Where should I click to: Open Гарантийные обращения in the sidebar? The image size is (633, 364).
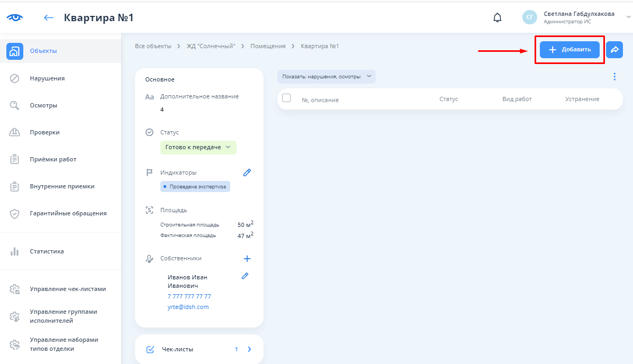point(68,213)
